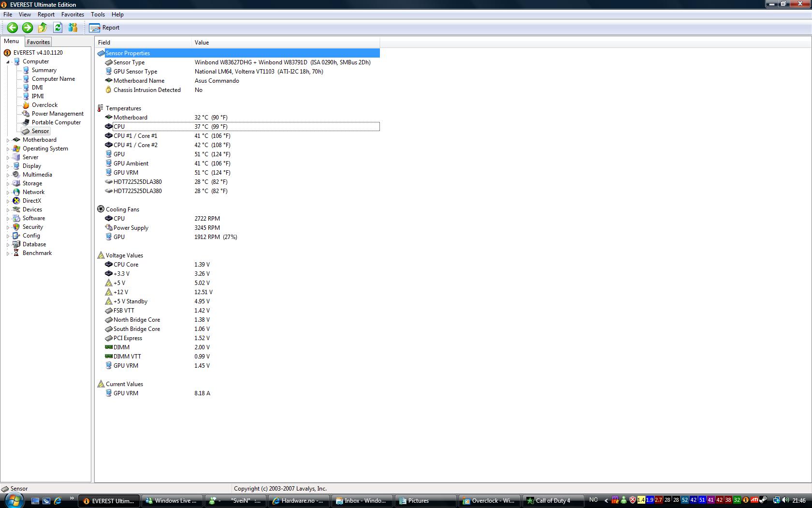The height and width of the screenshot is (508, 812).
Task: Expand the Multimedia tree node
Action: pos(8,175)
